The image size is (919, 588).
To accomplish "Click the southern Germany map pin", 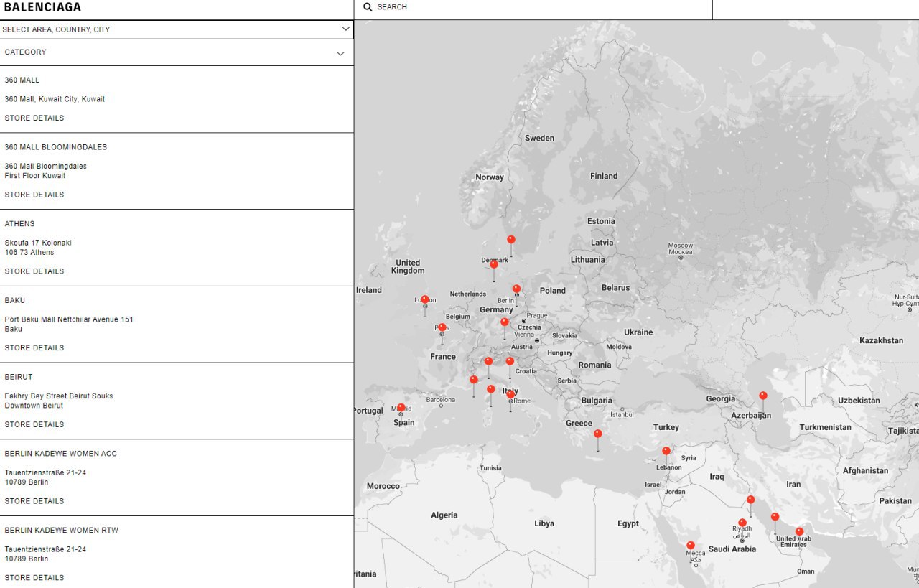I will tap(504, 323).
